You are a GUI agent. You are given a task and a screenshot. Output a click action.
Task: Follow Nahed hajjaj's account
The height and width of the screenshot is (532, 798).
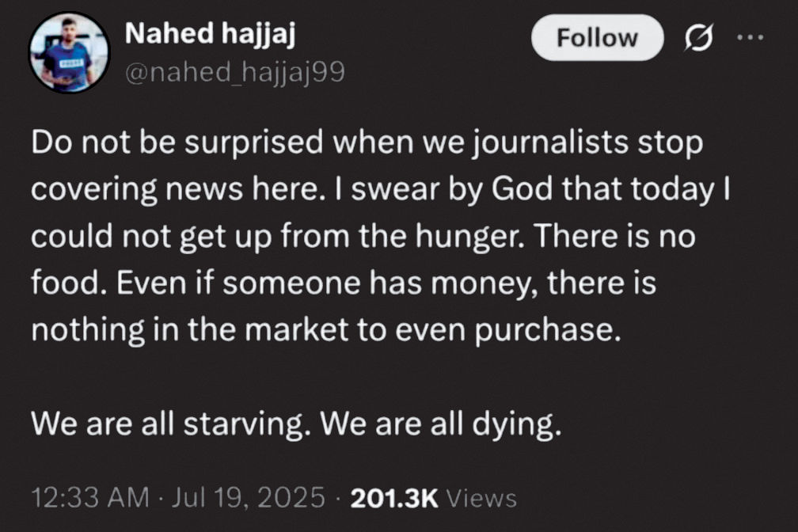click(x=597, y=37)
